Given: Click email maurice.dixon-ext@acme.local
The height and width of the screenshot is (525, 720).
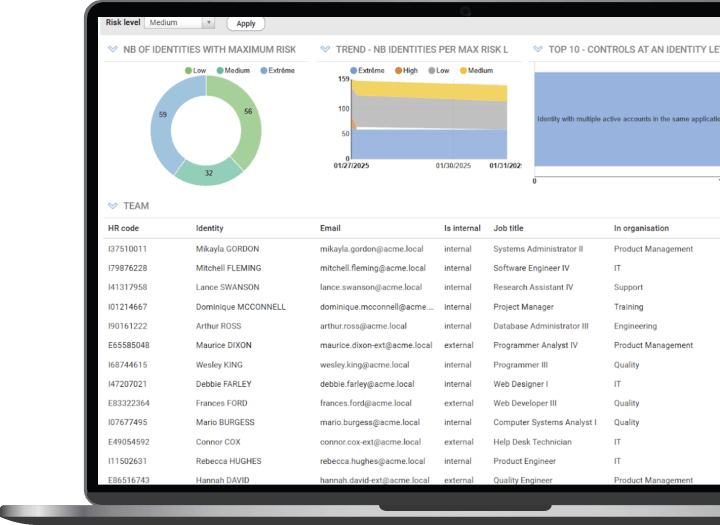Looking at the screenshot, I should pos(376,345).
